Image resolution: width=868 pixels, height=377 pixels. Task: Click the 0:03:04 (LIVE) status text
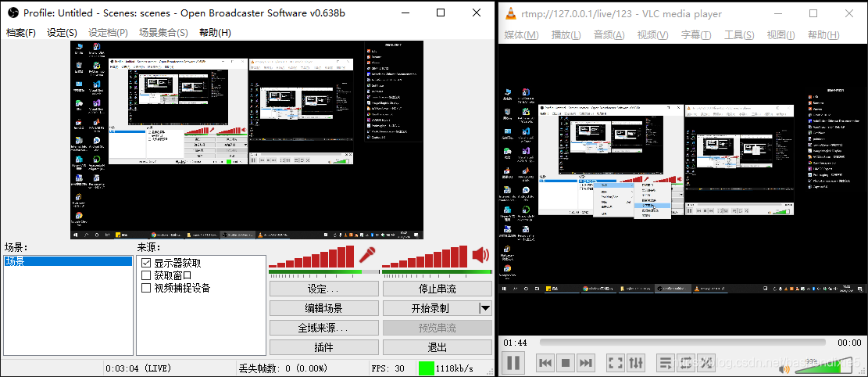[138, 368]
